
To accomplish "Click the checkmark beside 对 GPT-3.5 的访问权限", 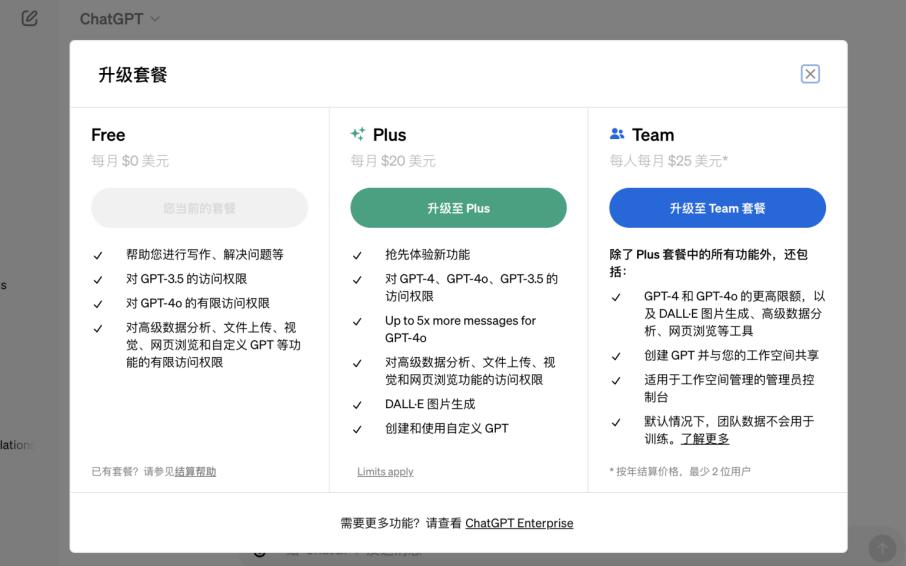I will pyautogui.click(x=98, y=280).
